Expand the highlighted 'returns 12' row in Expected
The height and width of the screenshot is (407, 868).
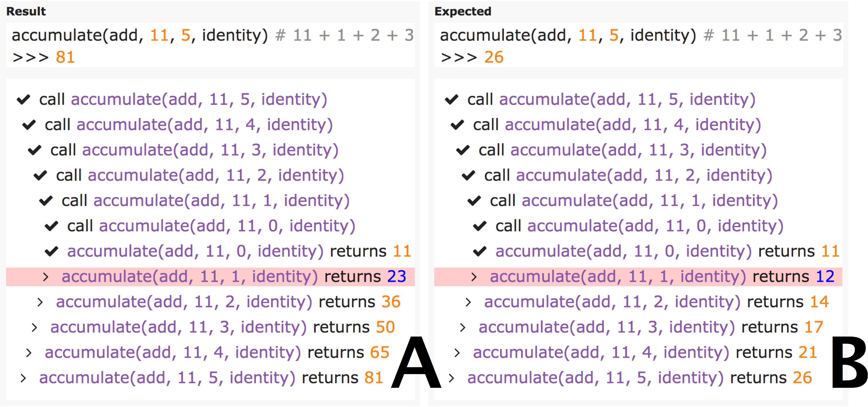pos(474,277)
